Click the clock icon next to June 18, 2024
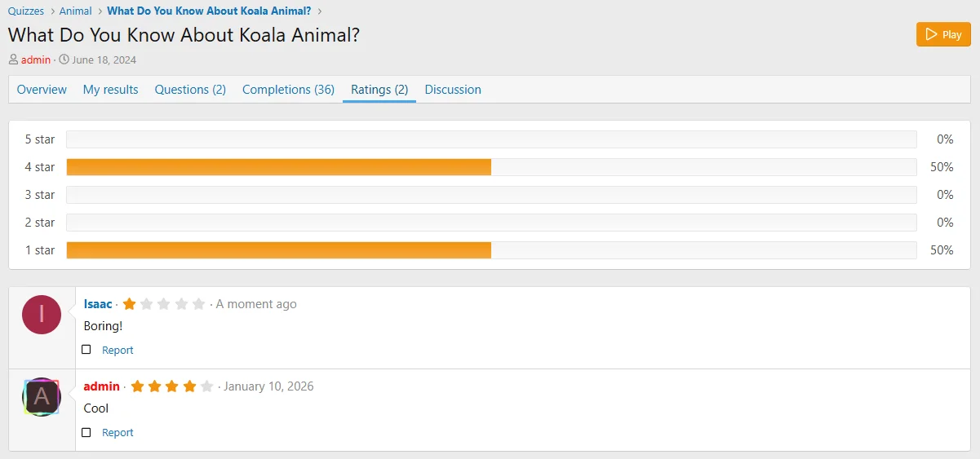 click(x=64, y=60)
